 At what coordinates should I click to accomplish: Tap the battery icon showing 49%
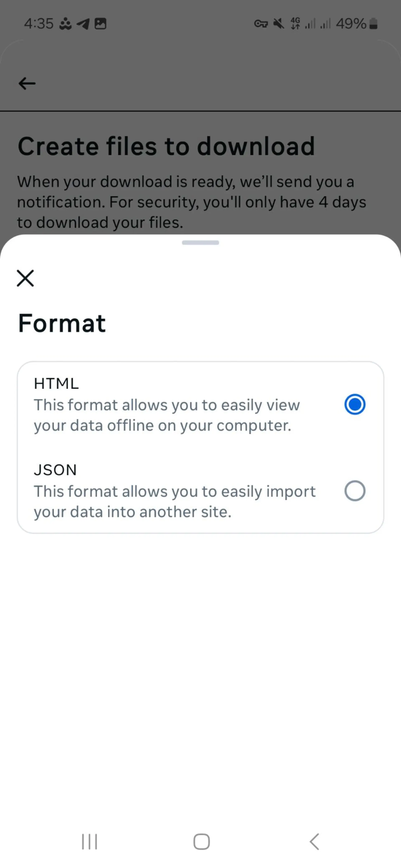click(x=373, y=24)
